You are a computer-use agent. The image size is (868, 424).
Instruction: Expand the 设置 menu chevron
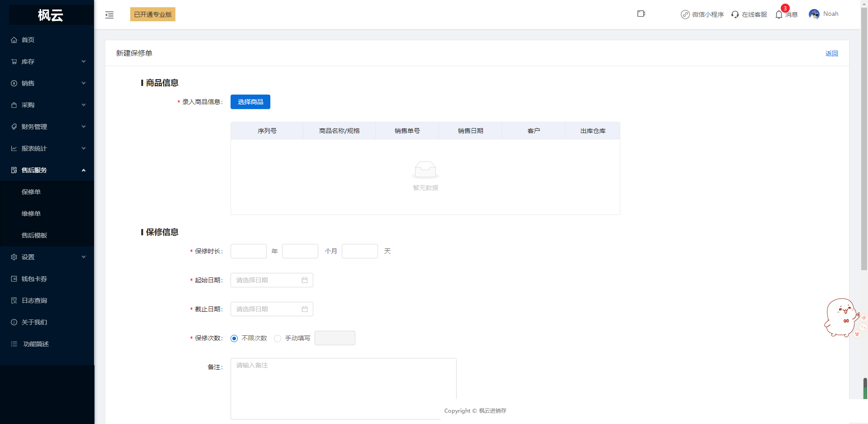click(x=84, y=257)
